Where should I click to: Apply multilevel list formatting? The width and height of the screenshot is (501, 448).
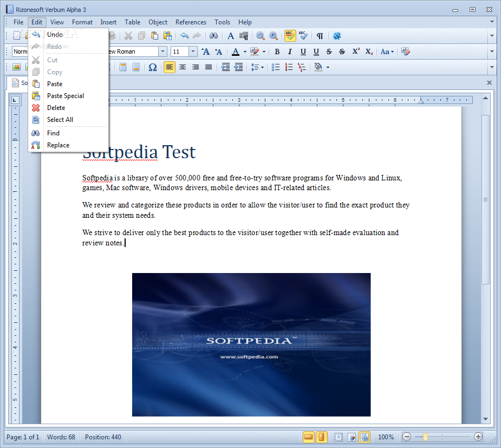coord(302,67)
